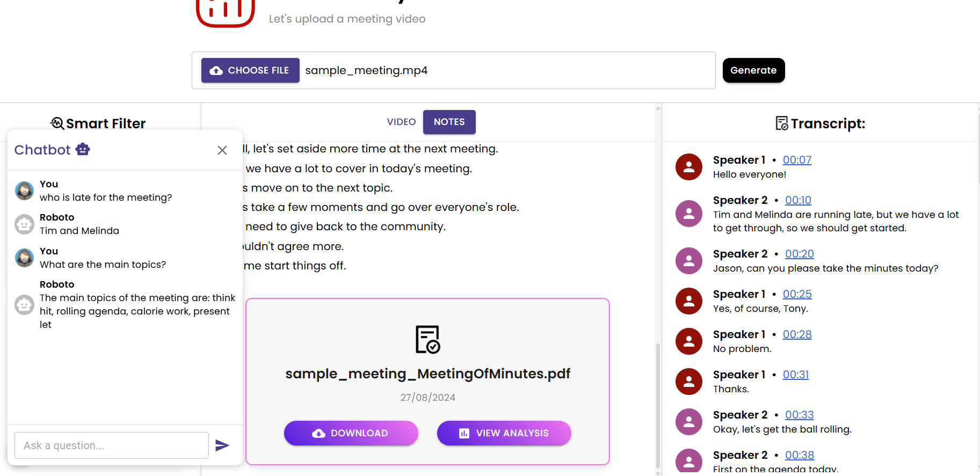Click Speaker 2 avatar at 00:10
This screenshot has height=476, width=980.
(689, 214)
